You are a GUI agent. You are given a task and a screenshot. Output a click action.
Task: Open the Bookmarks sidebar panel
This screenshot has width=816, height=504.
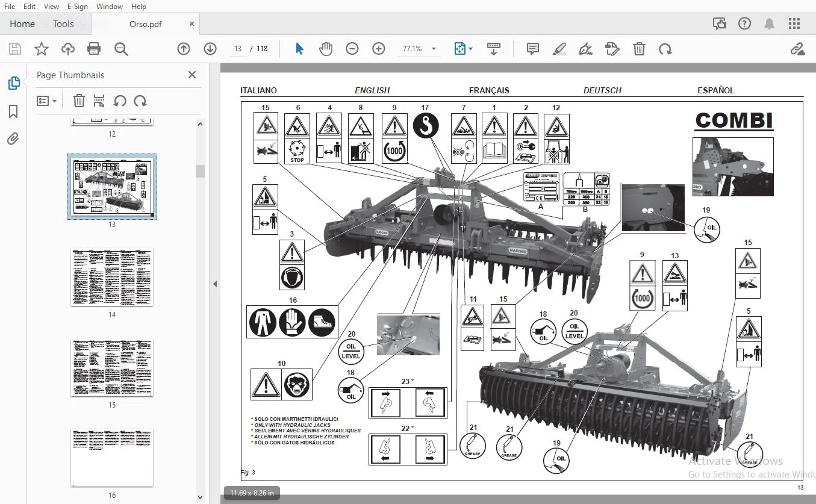point(13,111)
